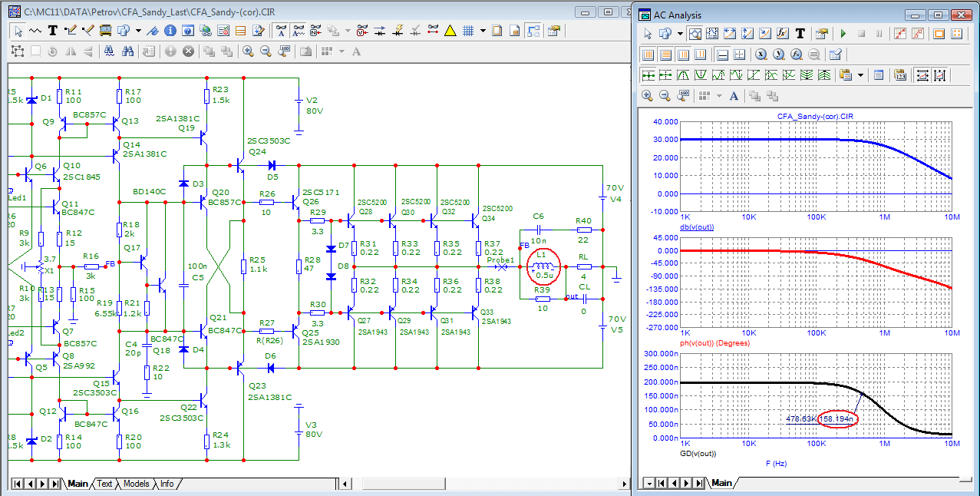Click the stop button in AC Analysis toolbar

[861, 34]
